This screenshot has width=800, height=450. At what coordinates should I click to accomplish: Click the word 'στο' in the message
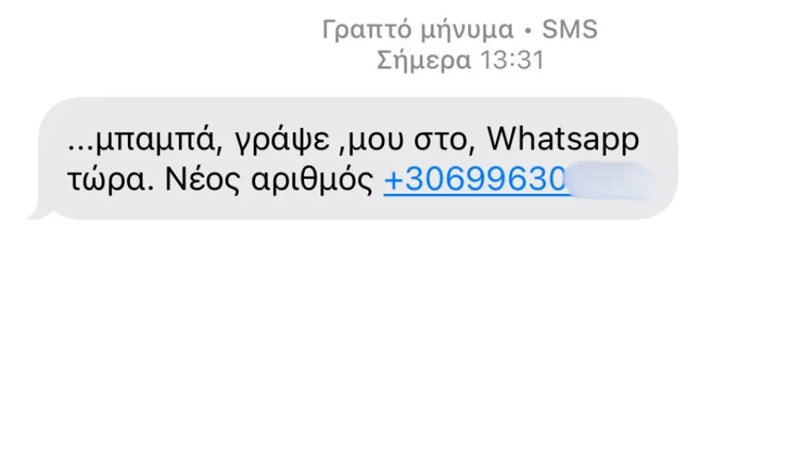point(439,141)
